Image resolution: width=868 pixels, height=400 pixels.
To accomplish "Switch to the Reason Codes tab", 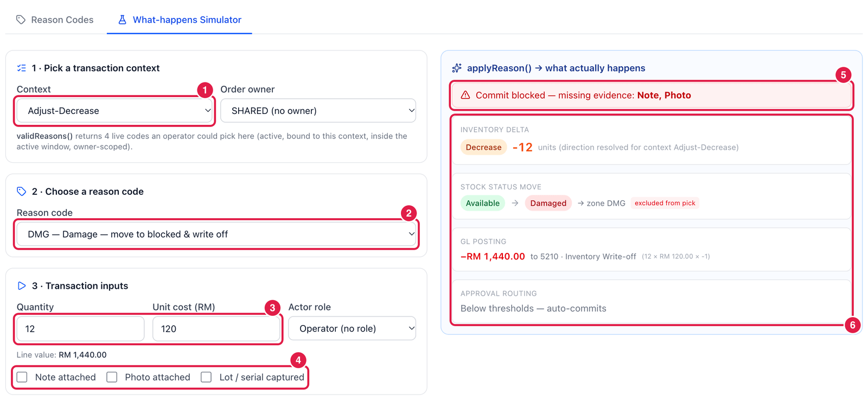I will (55, 20).
